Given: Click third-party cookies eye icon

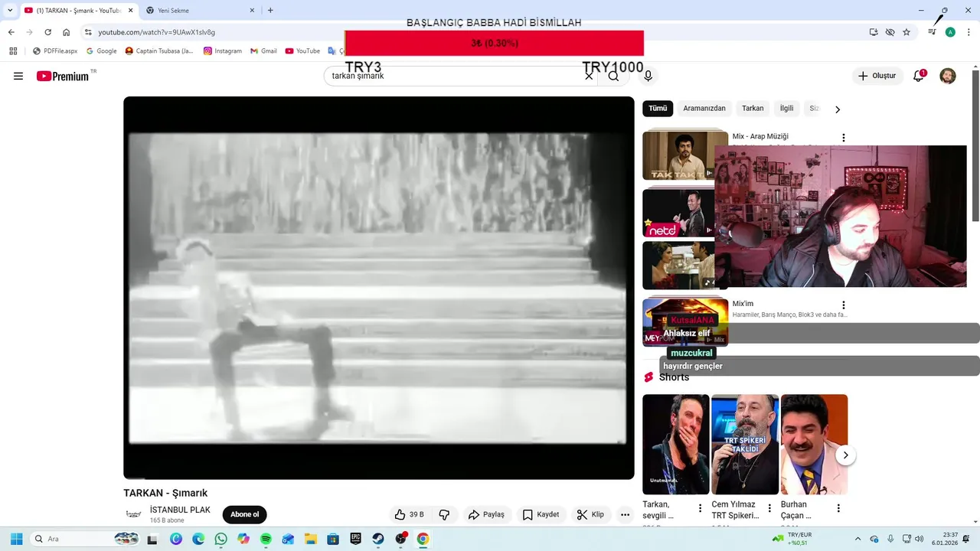Looking at the screenshot, I should [x=890, y=32].
